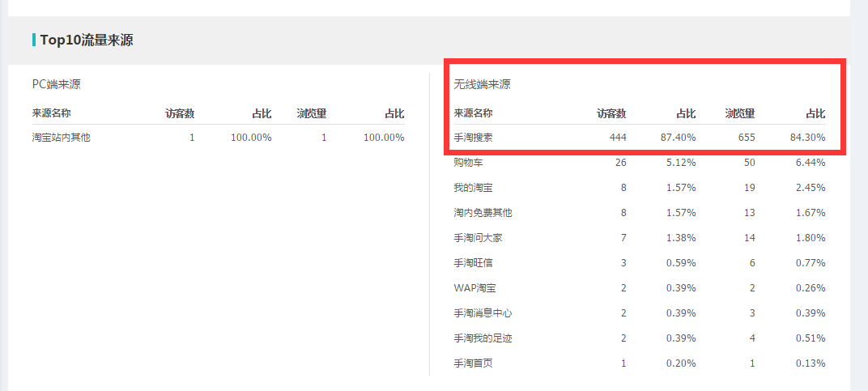Open the 我的淘宝 traffic source

coord(473,188)
